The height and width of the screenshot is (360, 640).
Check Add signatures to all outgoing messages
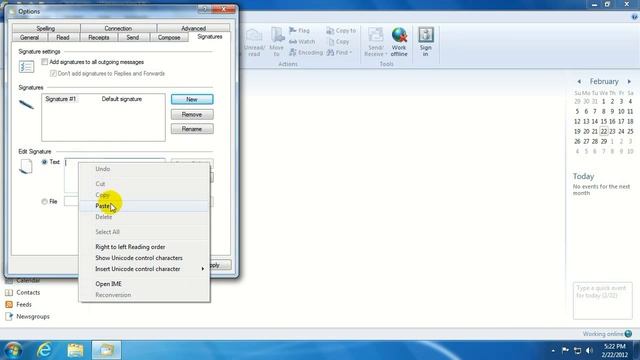coord(44,62)
